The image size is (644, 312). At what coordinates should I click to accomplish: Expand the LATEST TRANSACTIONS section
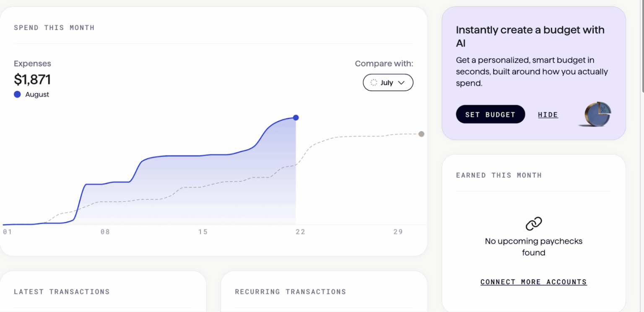tap(62, 291)
